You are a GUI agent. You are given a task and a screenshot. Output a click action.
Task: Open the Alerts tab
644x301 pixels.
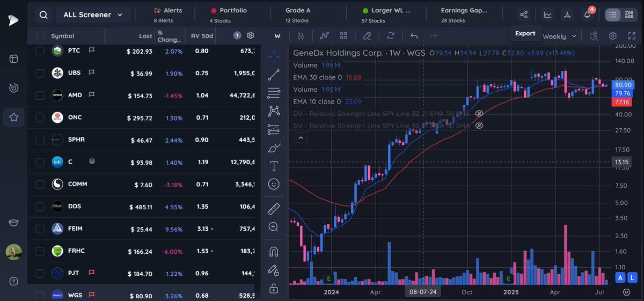coord(168,14)
